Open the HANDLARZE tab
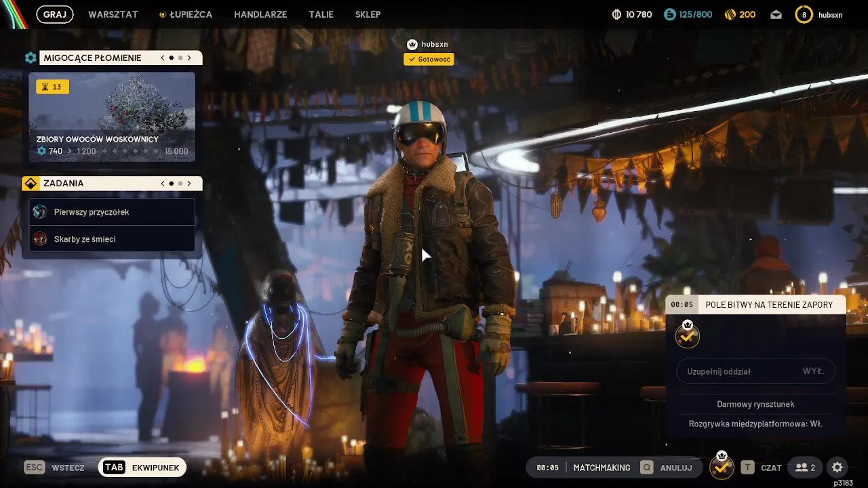 [x=260, y=14]
